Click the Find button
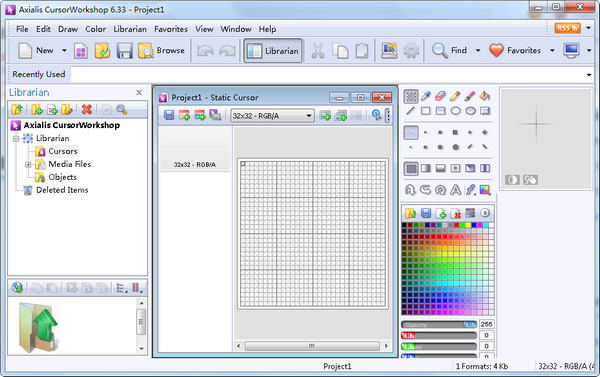Screen dimensions: 600x377 (x=450, y=51)
